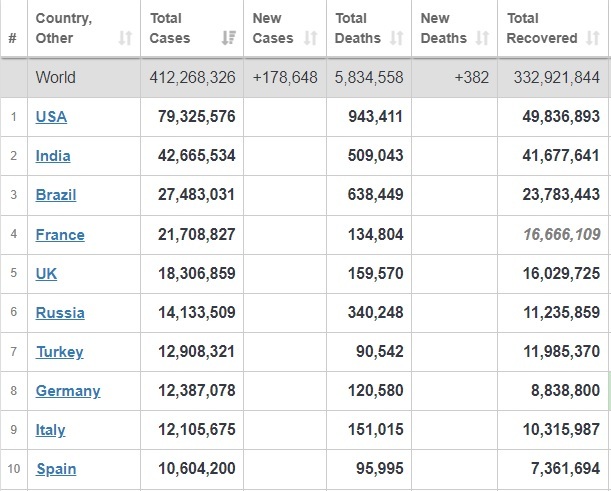
Task: Click the Country, Other header label
Action: tap(64, 28)
